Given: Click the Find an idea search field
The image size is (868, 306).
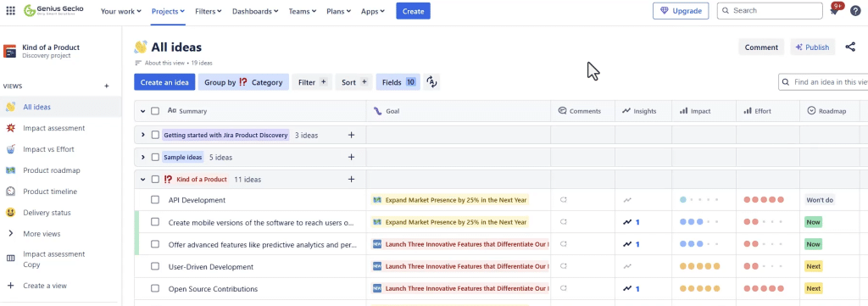Looking at the screenshot, I should click(824, 82).
